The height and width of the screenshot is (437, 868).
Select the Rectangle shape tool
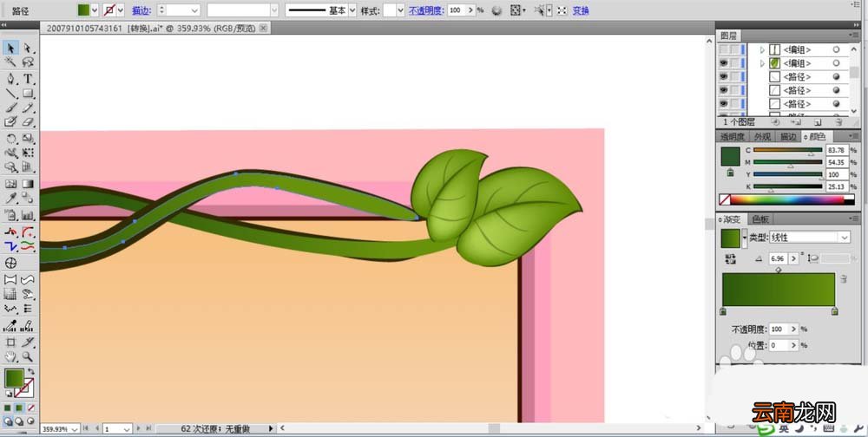point(28,94)
